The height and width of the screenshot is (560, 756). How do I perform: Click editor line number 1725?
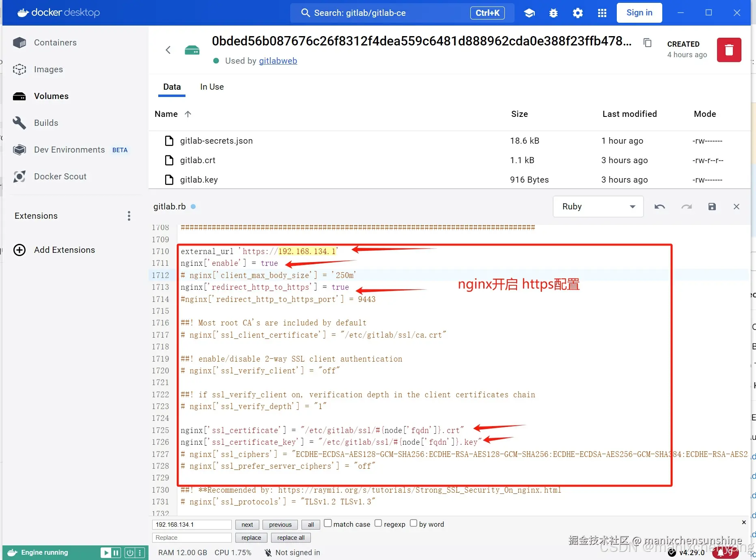160,431
